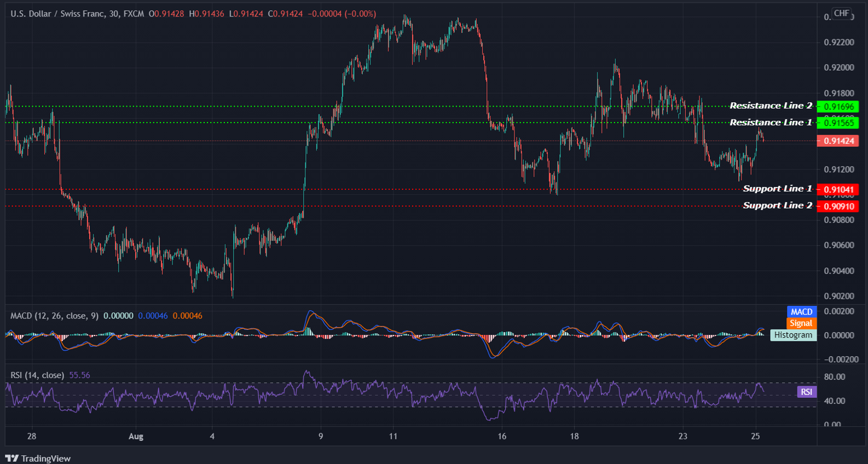Click the TradingView logo
Viewport: 868px width, 464px height.
click(x=38, y=459)
